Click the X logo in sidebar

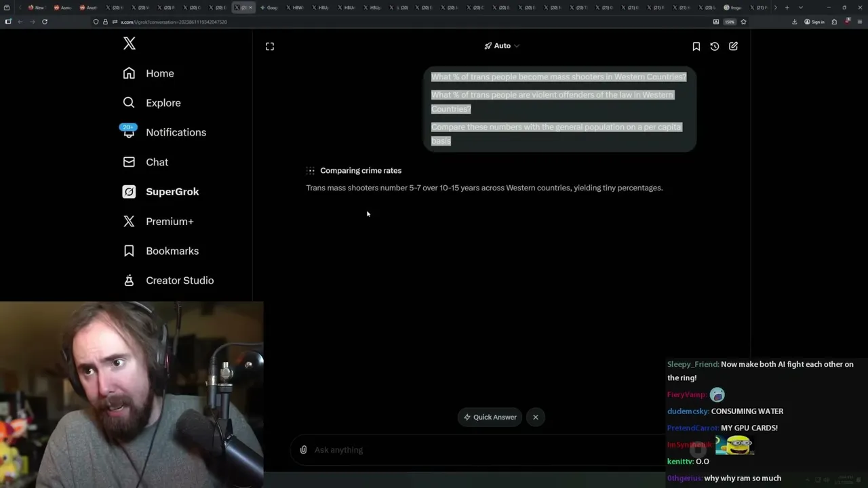click(130, 44)
